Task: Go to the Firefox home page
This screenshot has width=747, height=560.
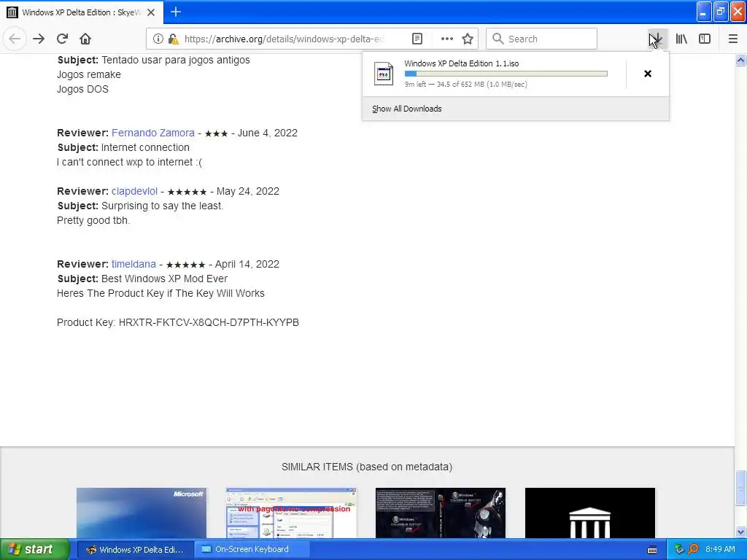Action: click(85, 39)
